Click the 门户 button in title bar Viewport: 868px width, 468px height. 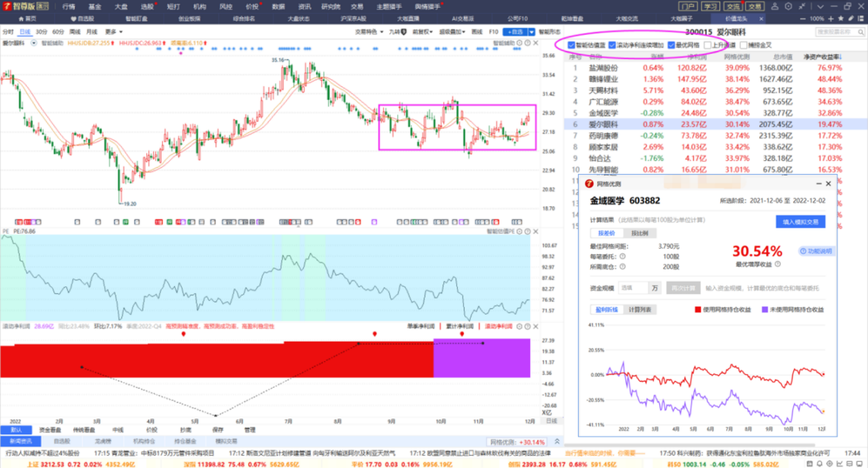(688, 6)
